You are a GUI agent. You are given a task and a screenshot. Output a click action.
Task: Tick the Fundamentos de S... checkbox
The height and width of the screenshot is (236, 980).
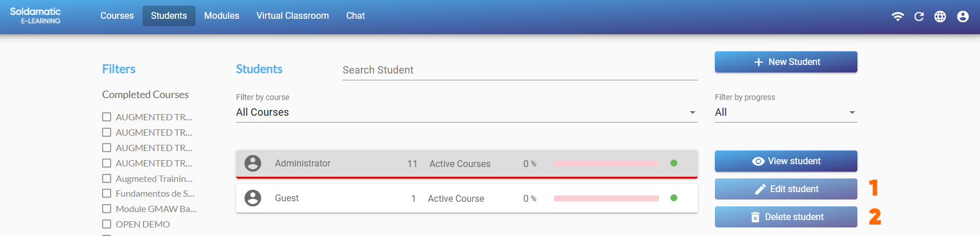click(107, 194)
